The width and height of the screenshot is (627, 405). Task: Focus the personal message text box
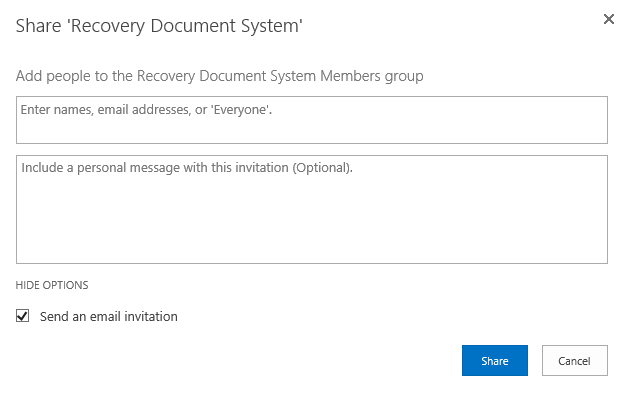click(311, 209)
